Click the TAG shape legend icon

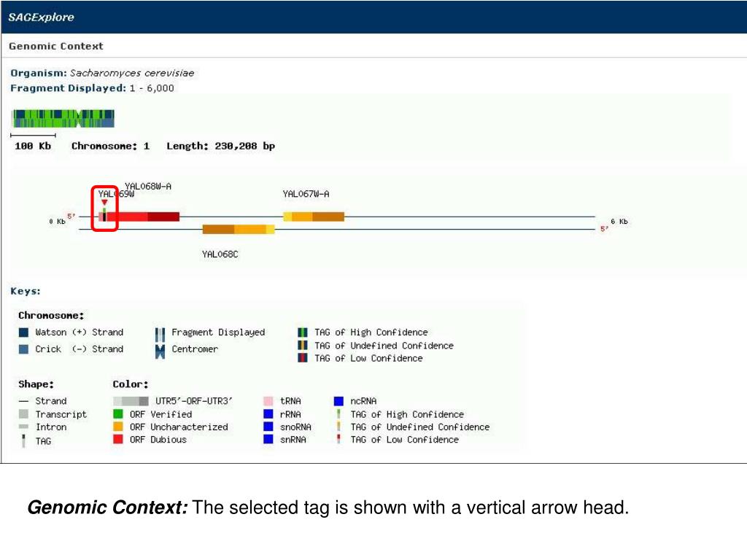coord(23,441)
